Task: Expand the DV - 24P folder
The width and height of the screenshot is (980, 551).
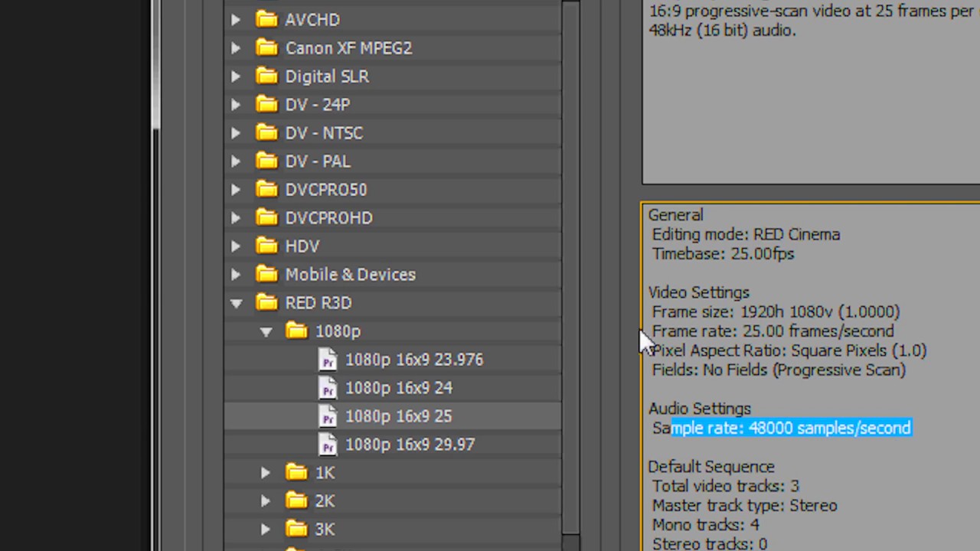Action: [236, 105]
